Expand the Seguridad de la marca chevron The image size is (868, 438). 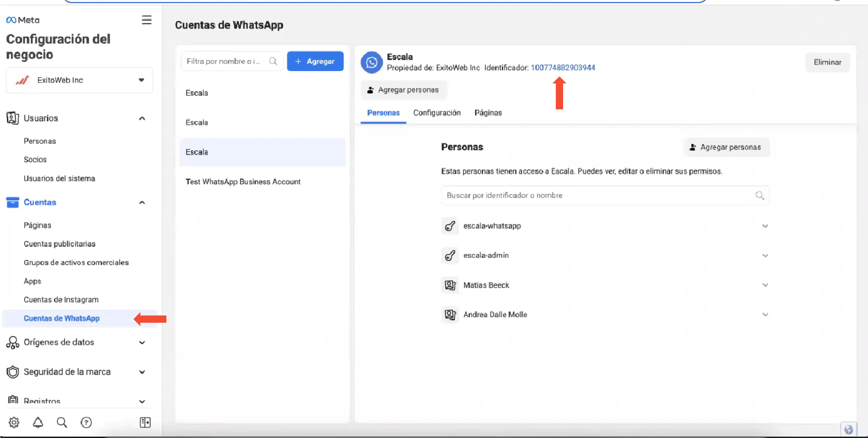pos(142,372)
